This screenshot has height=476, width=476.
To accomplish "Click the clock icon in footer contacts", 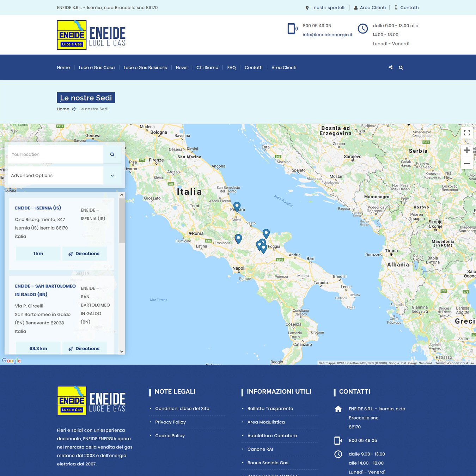I will (338, 454).
